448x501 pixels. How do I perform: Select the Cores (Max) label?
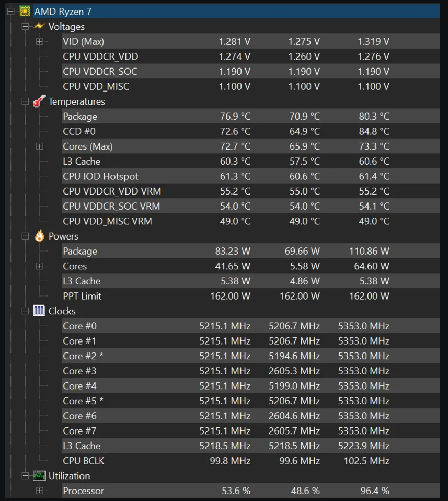[x=88, y=146]
